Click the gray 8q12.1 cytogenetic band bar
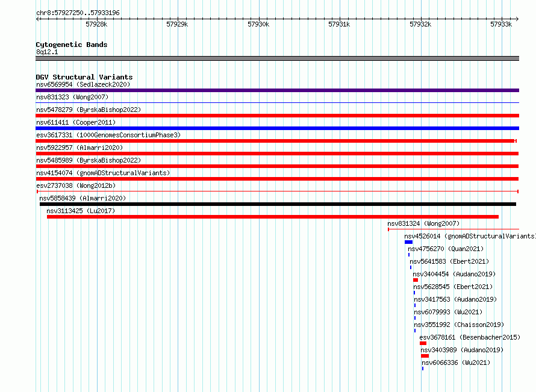This screenshot has height=392, width=536. [x=277, y=58]
